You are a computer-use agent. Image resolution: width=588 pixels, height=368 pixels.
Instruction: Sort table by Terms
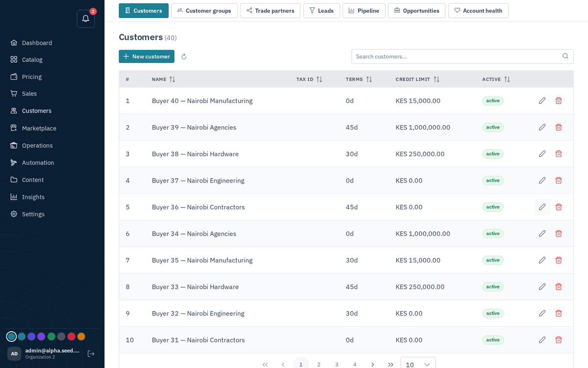369,79
